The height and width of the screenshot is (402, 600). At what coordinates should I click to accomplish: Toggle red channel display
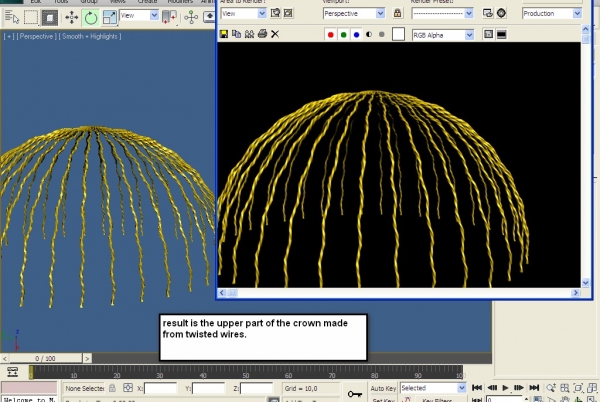[x=331, y=35]
